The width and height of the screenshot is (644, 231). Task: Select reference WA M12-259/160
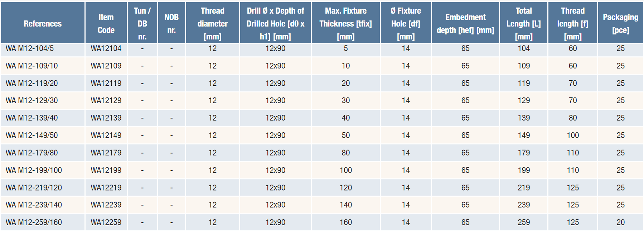pos(34,222)
